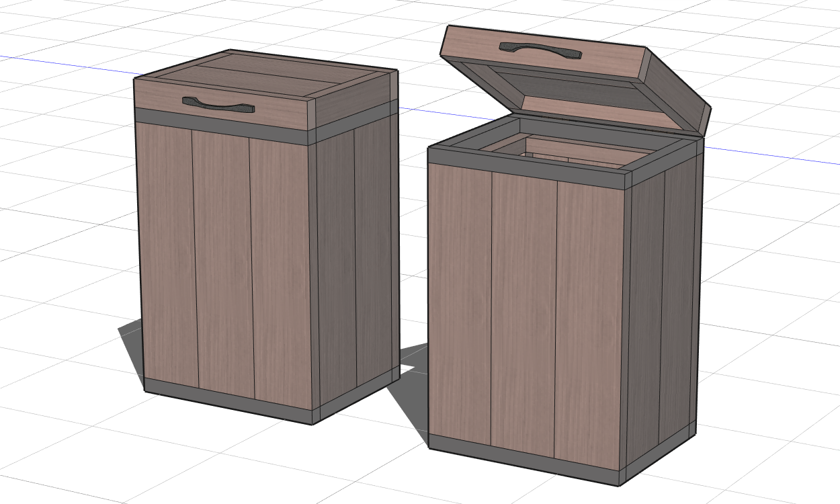Image resolution: width=840 pixels, height=504 pixels.
Task: Select the raised lid of the open bin
Action: pyautogui.click(x=576, y=79)
